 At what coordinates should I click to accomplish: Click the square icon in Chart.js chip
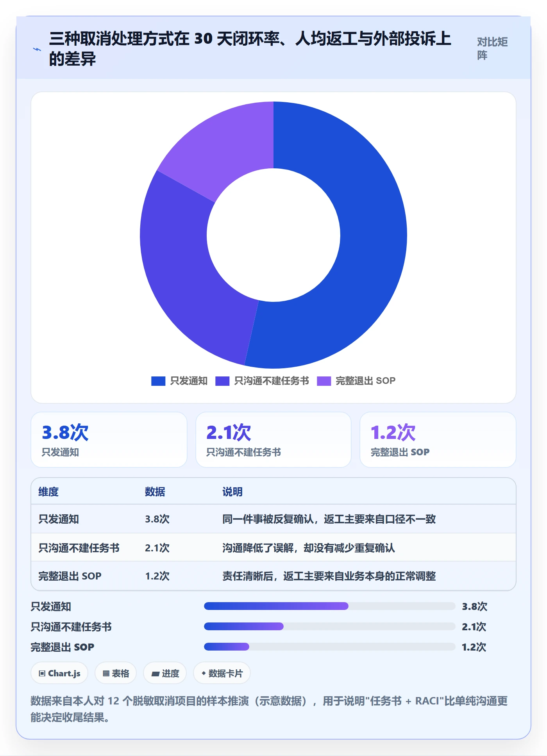pyautogui.click(x=42, y=674)
